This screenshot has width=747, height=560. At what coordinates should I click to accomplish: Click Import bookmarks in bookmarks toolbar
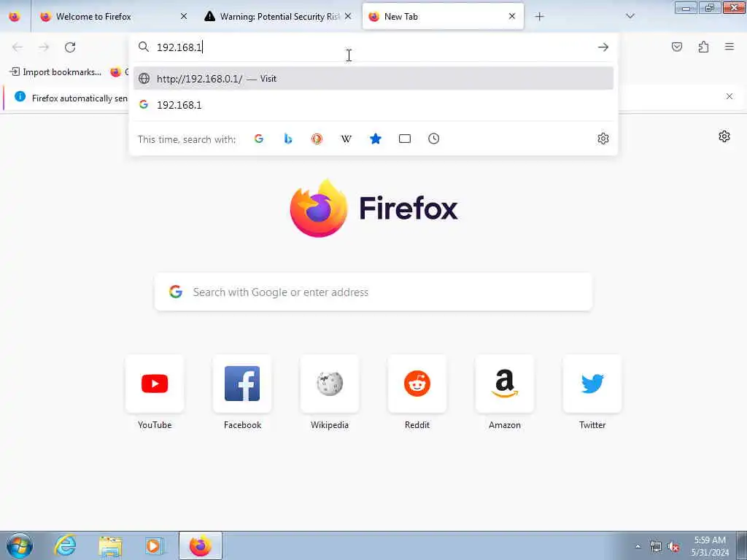pos(55,72)
